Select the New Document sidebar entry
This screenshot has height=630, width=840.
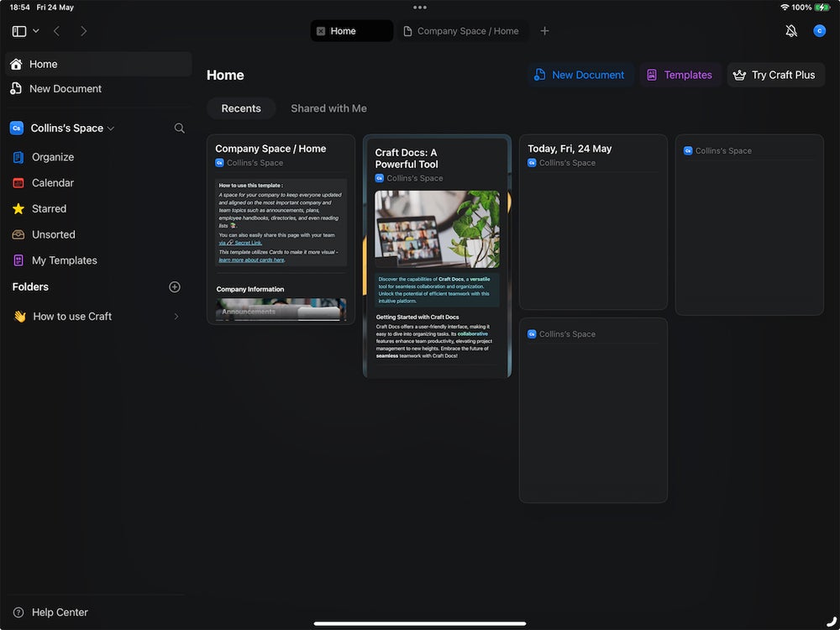tap(66, 88)
